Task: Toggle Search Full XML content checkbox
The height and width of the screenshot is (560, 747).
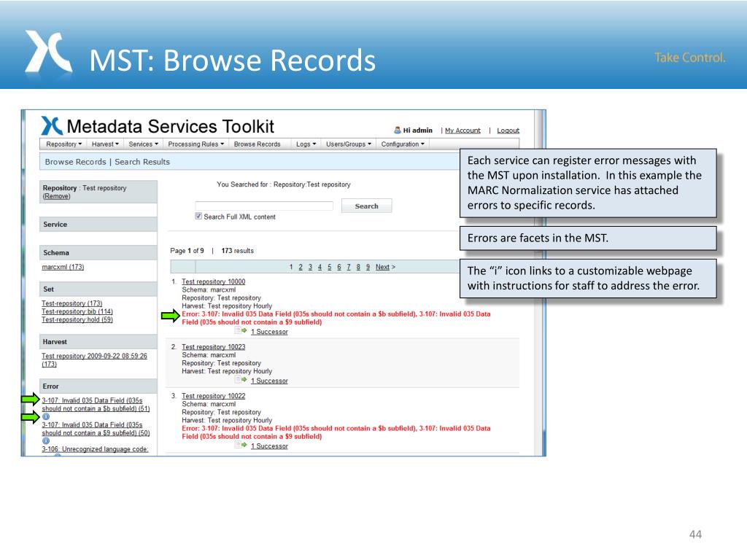Action: click(x=198, y=216)
